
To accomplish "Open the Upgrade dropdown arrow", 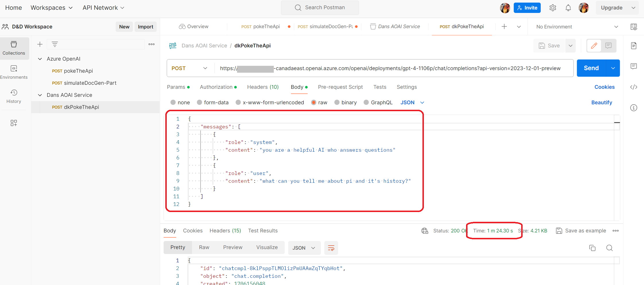I will (633, 8).
